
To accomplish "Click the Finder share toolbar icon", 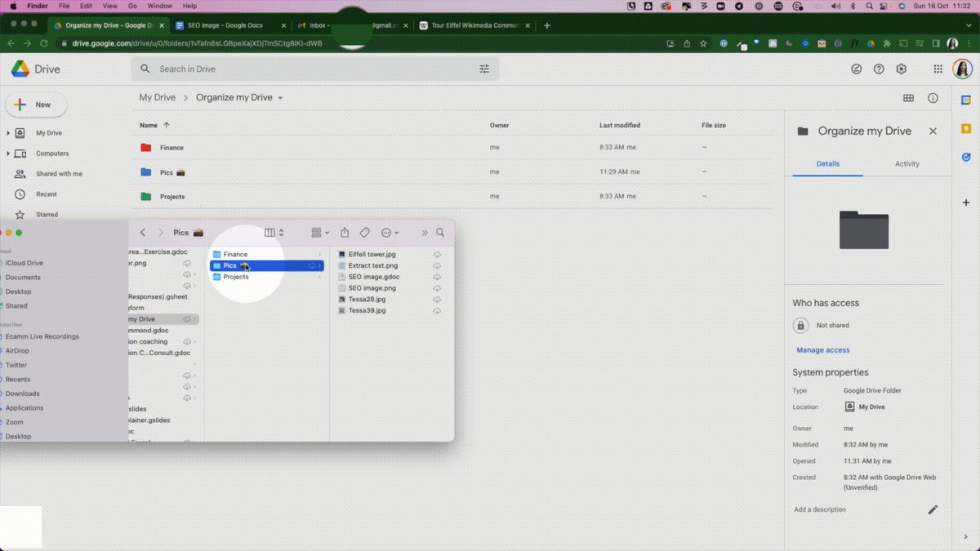I will click(x=345, y=233).
